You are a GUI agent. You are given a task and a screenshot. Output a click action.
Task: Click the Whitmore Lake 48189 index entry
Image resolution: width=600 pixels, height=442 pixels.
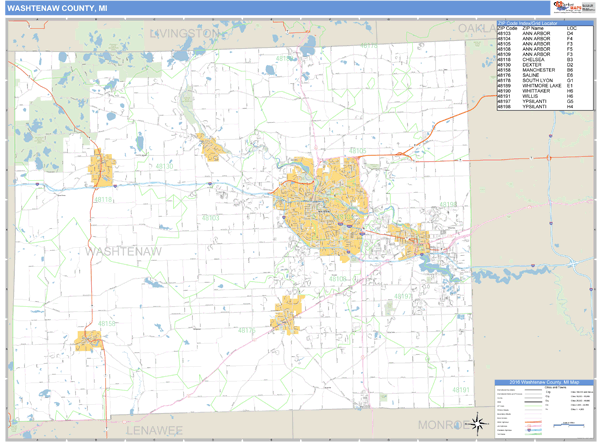541,86
